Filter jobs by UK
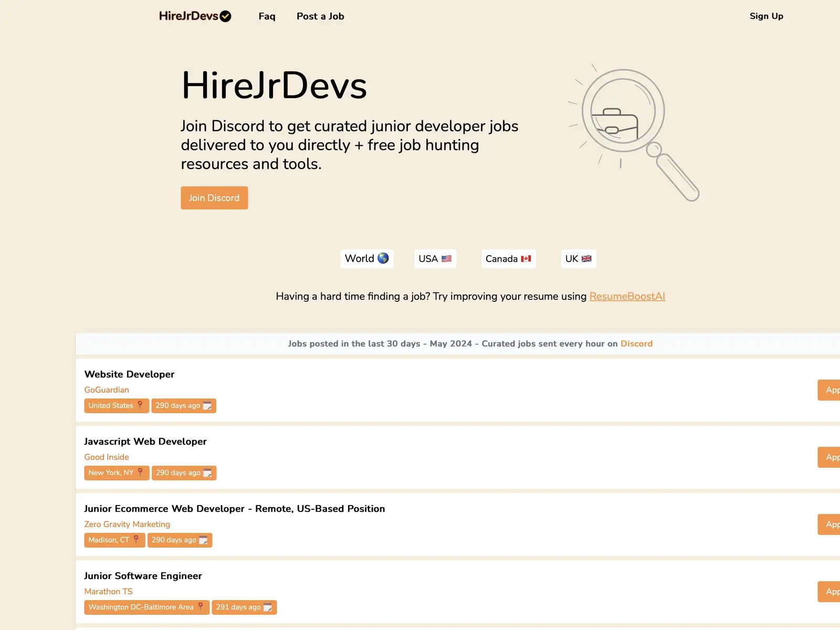This screenshot has height=630, width=840. [578, 258]
